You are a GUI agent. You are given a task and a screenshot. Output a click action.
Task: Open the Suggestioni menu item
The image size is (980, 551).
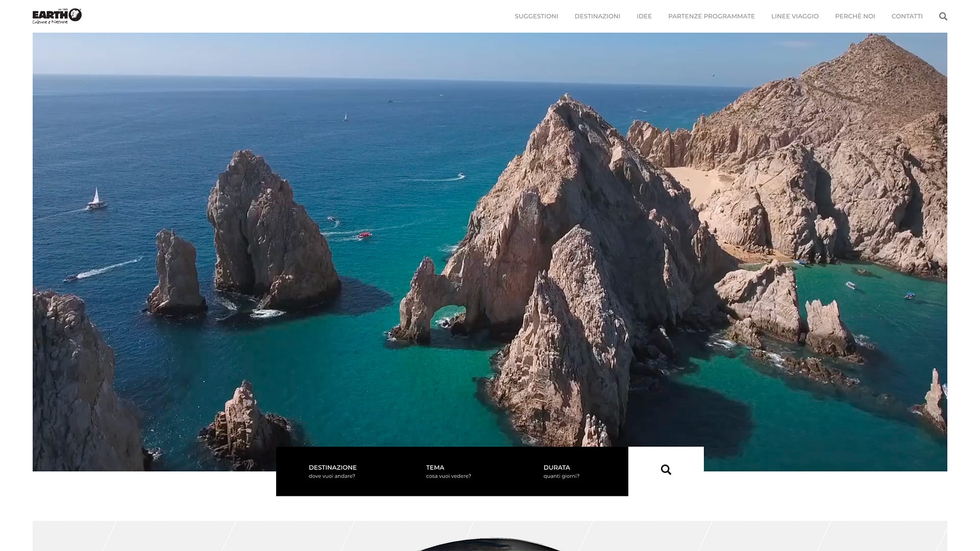pyautogui.click(x=536, y=16)
